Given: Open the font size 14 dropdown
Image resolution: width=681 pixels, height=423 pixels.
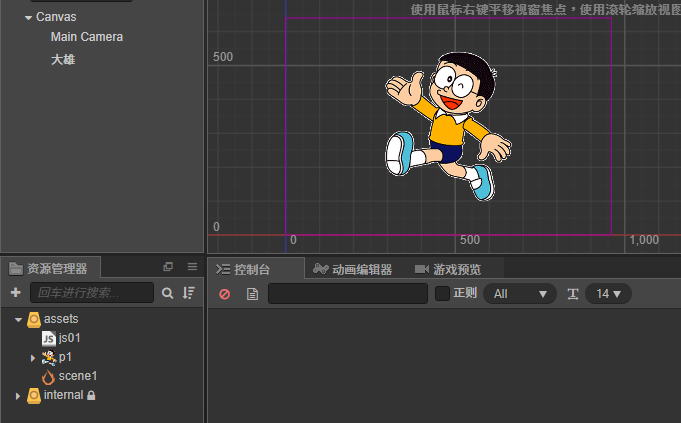Looking at the screenshot, I should tap(608, 294).
